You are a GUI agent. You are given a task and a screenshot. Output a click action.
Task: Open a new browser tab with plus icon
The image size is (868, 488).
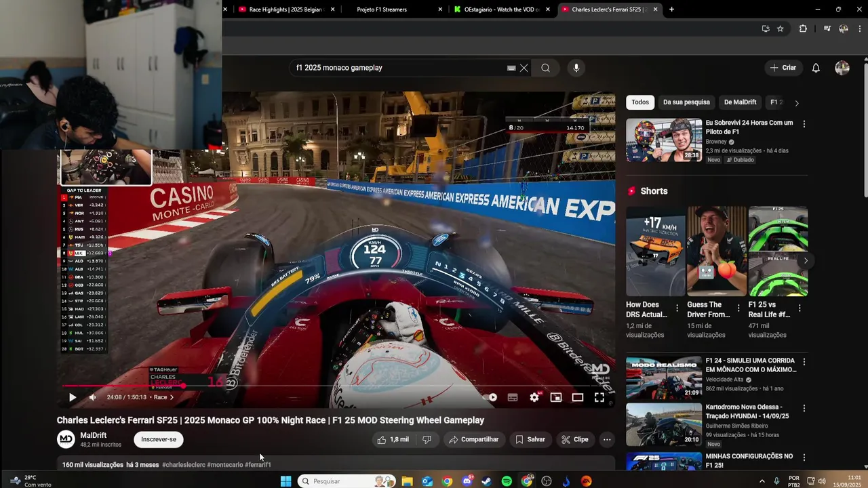coord(671,9)
